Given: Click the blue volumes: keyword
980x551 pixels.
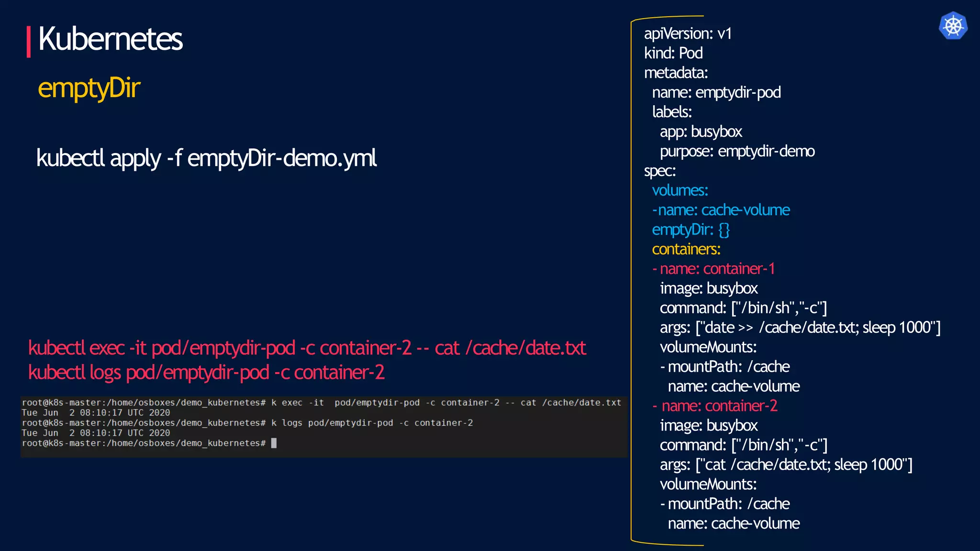Looking at the screenshot, I should pyautogui.click(x=679, y=190).
